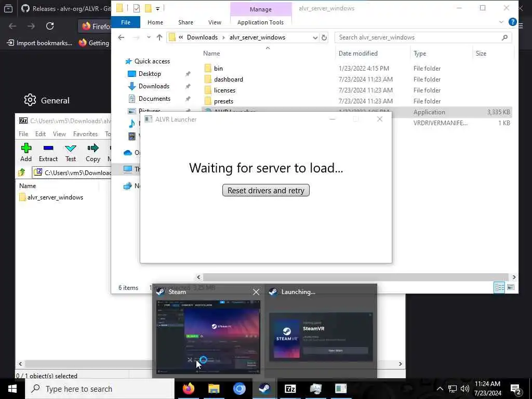532x399 pixels.
Task: Click the 7-Zip up-one-level icon
Action: pos(22,172)
